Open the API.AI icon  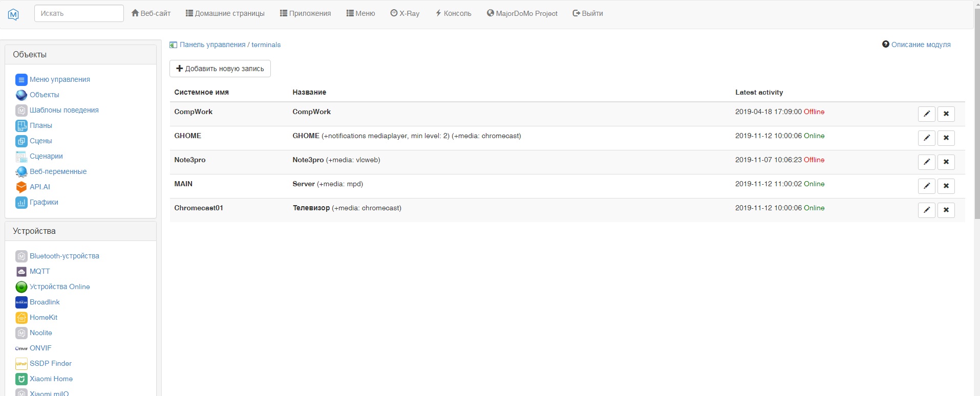click(21, 187)
